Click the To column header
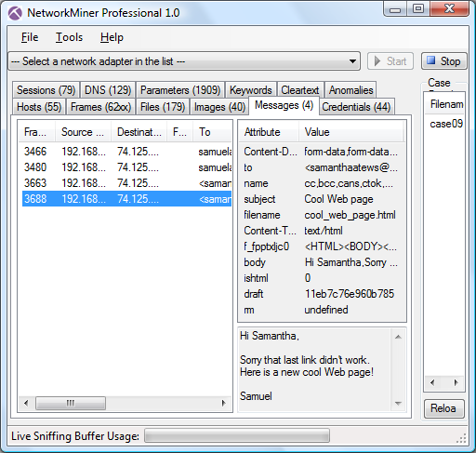This screenshot has height=453, width=476. pyautogui.click(x=212, y=132)
